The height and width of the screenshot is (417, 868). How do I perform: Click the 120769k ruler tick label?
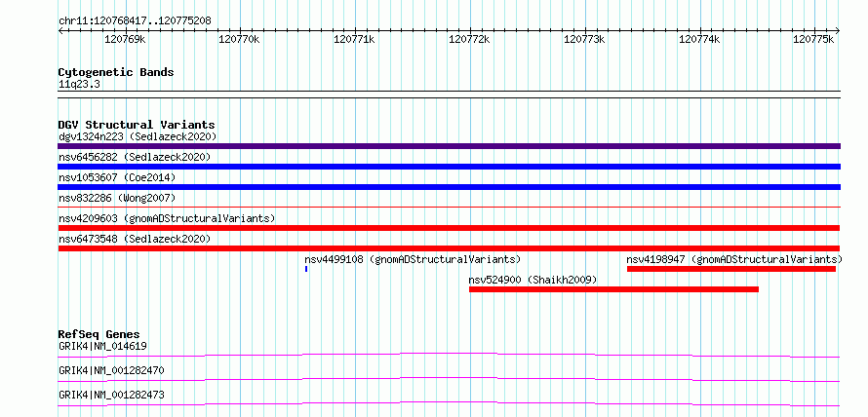[125, 39]
